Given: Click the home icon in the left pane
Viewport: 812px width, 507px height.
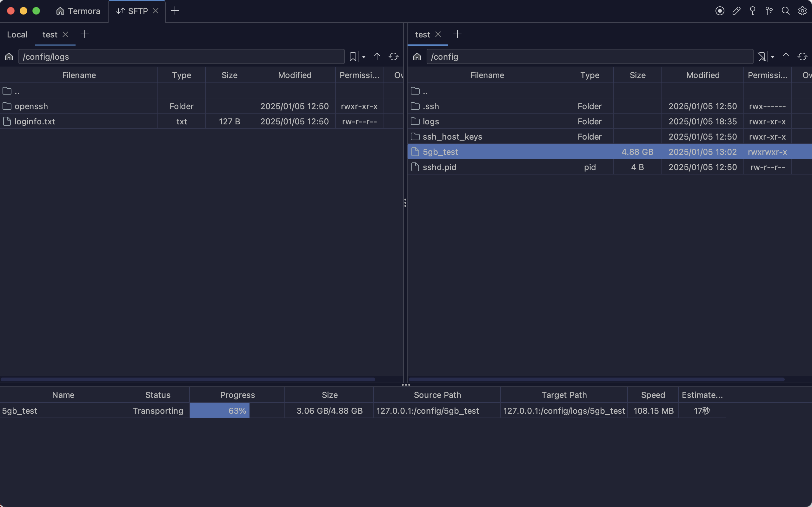Looking at the screenshot, I should (x=9, y=57).
